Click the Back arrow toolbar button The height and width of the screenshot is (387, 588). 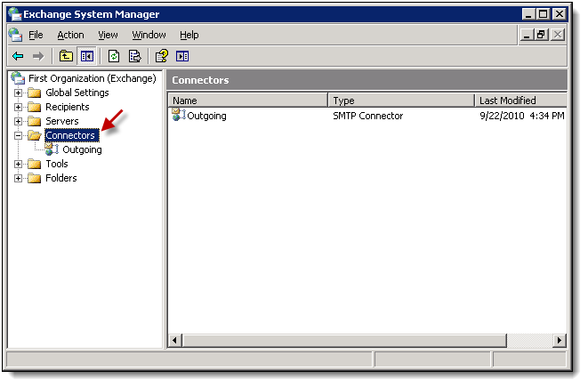coord(18,57)
